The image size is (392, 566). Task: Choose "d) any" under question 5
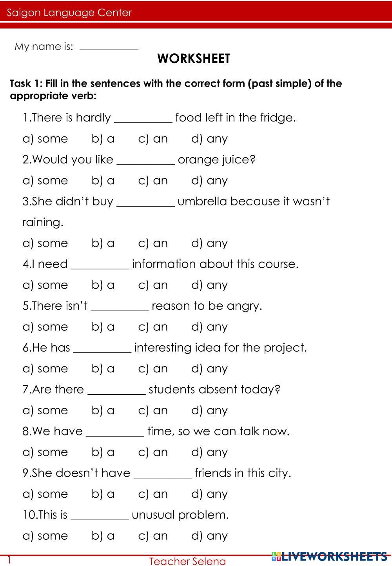click(209, 327)
